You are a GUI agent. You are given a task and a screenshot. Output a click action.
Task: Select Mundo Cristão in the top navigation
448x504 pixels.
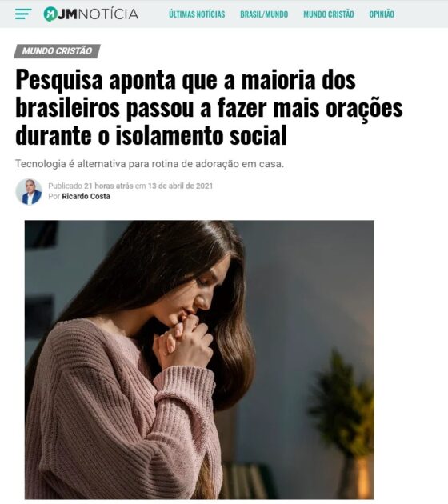click(x=329, y=14)
